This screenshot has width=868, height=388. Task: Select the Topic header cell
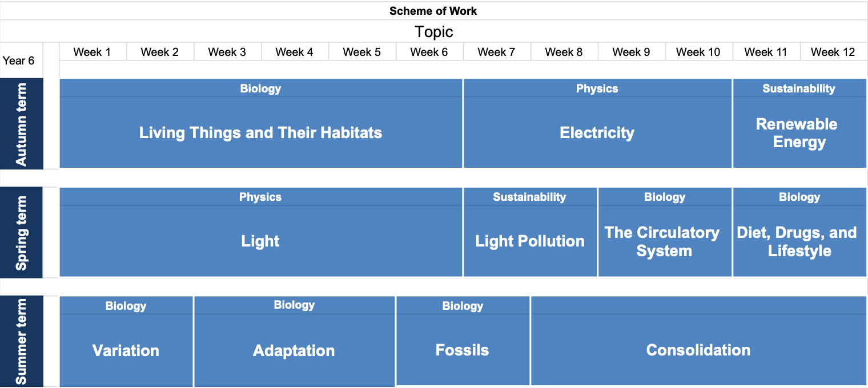(433, 31)
